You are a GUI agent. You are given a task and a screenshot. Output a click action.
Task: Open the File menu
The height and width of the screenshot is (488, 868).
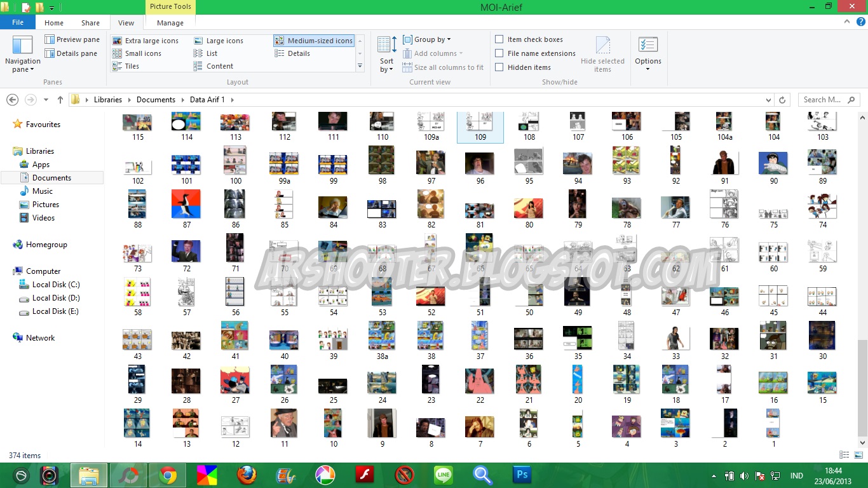click(x=18, y=22)
